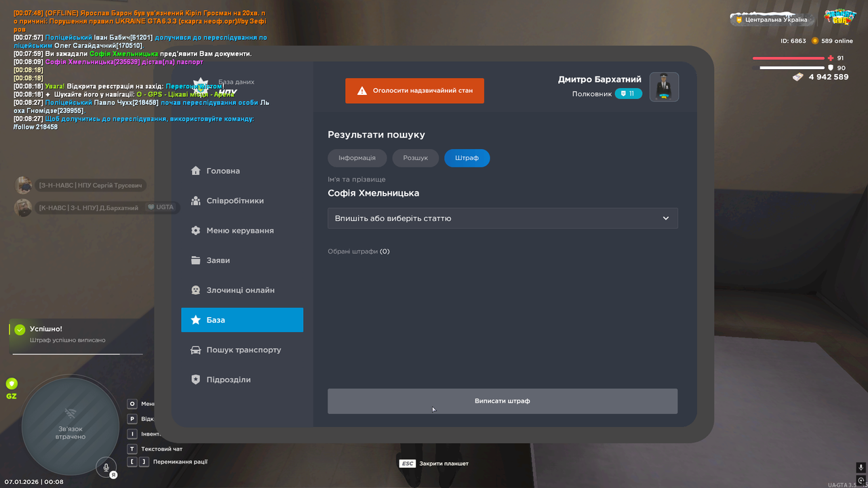Click the Обрані штрафи (0) label
The height and width of the screenshot is (488, 868).
tap(359, 251)
